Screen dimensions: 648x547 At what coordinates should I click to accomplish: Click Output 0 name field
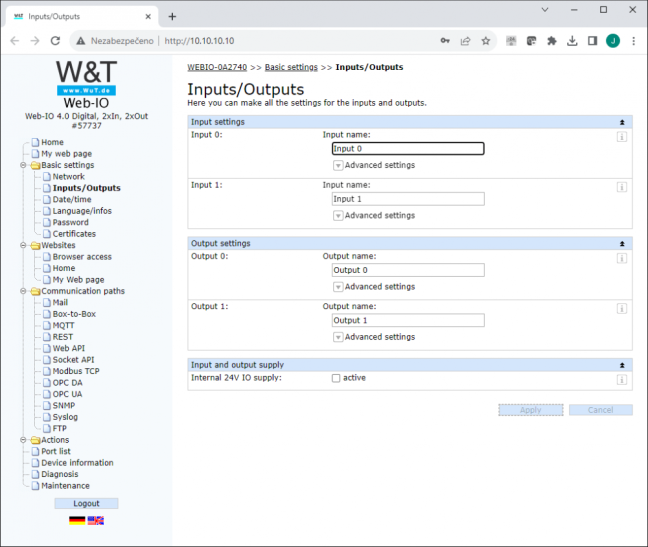coord(408,270)
